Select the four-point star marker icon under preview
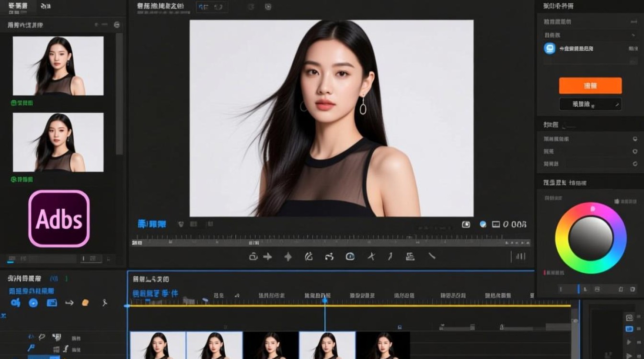The width and height of the screenshot is (644, 359). click(288, 257)
